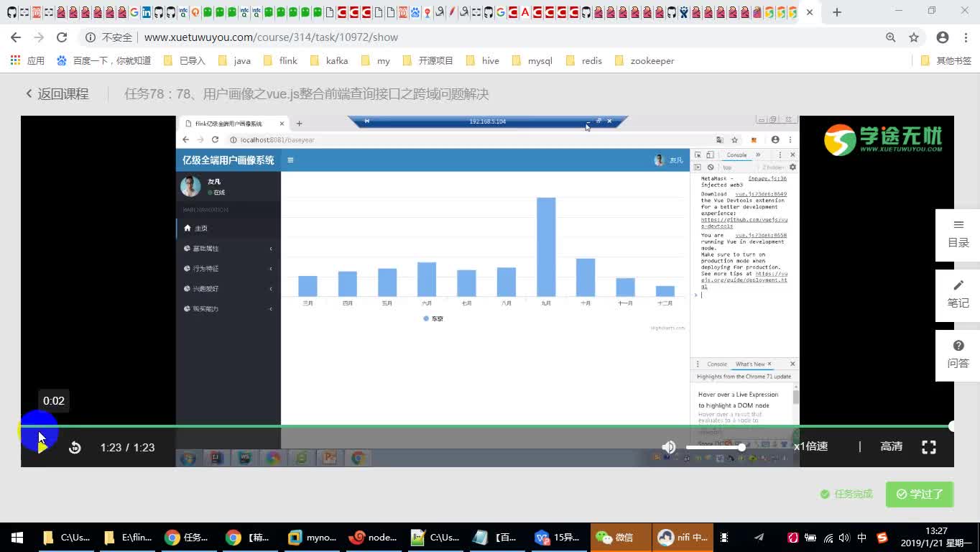Click the 中 input language indicator
Screen dimensions: 980x552
click(862, 538)
